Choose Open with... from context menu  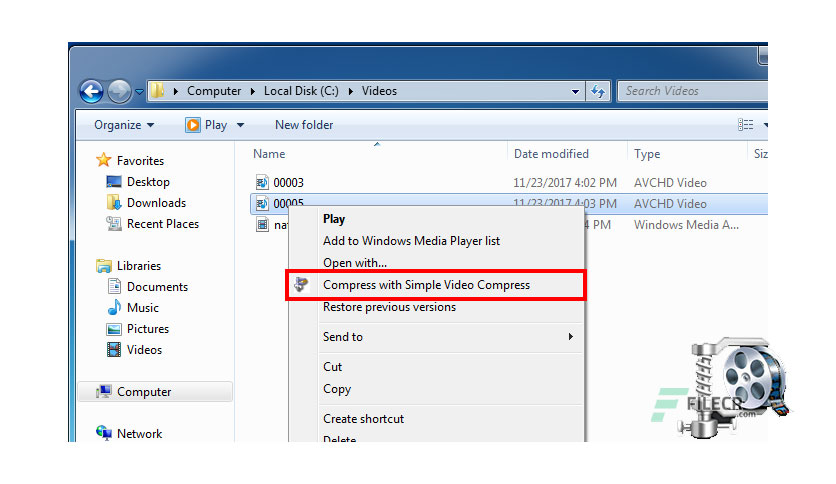[355, 263]
